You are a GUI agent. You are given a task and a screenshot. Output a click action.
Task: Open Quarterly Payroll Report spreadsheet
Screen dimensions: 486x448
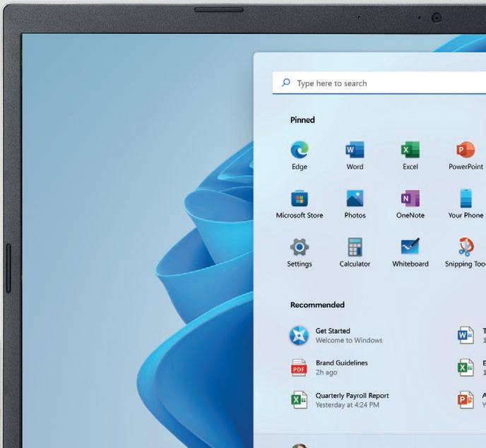[340, 400]
